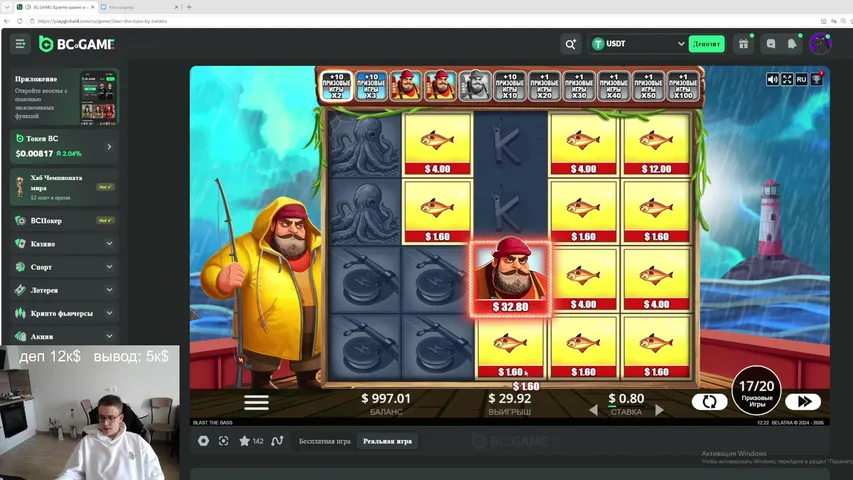This screenshot has height=480, width=853.
Task: Open the slot game hamburger menu
Action: pos(256,402)
